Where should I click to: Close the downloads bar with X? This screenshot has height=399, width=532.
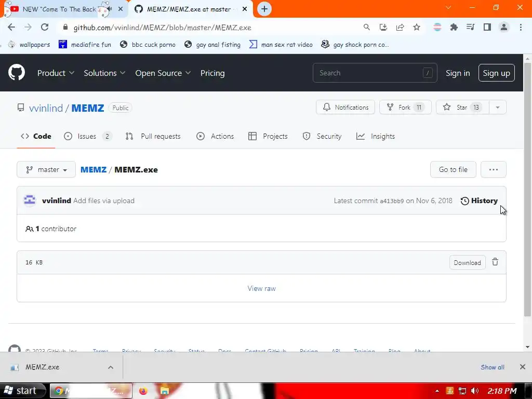tap(523, 367)
